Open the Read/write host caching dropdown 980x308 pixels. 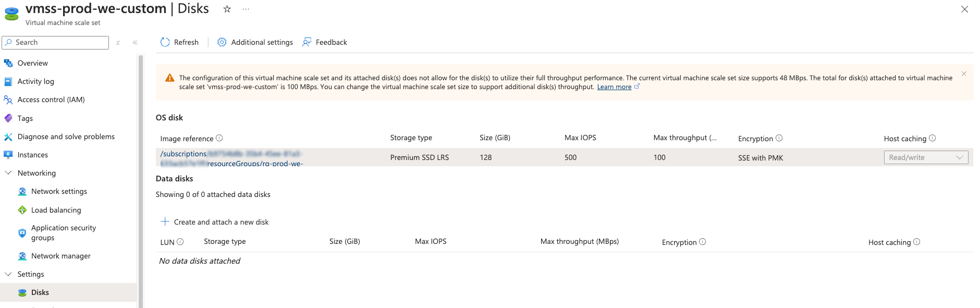point(926,157)
